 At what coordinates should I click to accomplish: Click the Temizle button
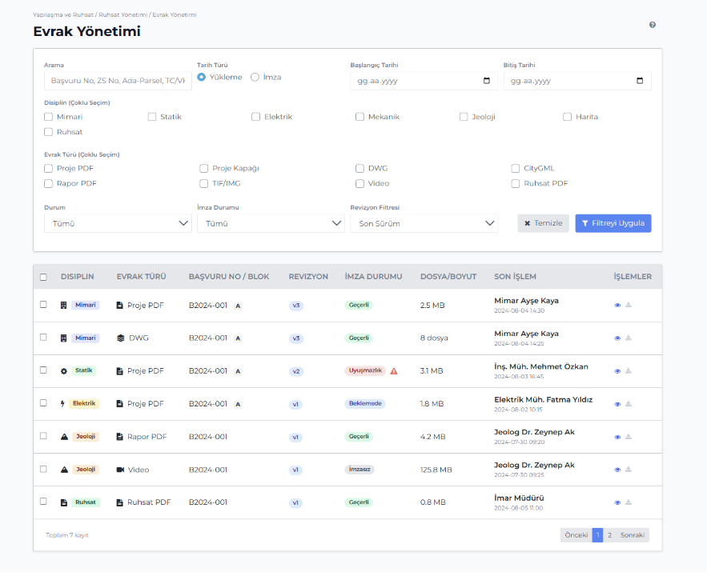point(543,223)
